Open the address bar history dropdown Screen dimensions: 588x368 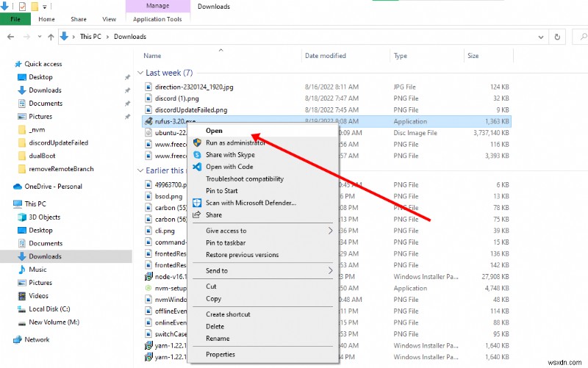[x=541, y=37]
